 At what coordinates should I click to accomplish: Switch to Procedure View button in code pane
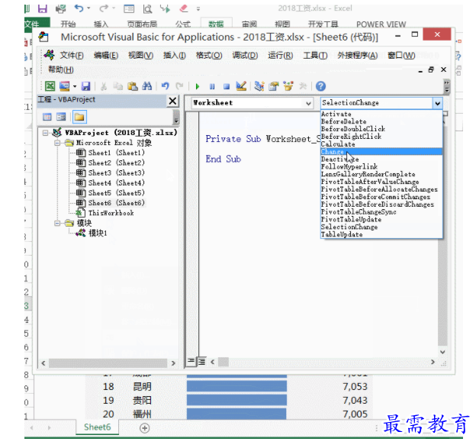click(191, 362)
